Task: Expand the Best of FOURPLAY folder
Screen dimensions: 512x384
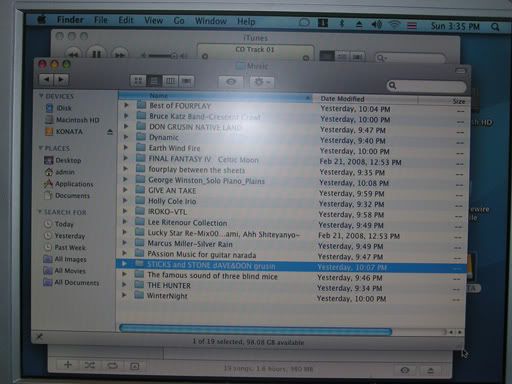Action: 126,105
